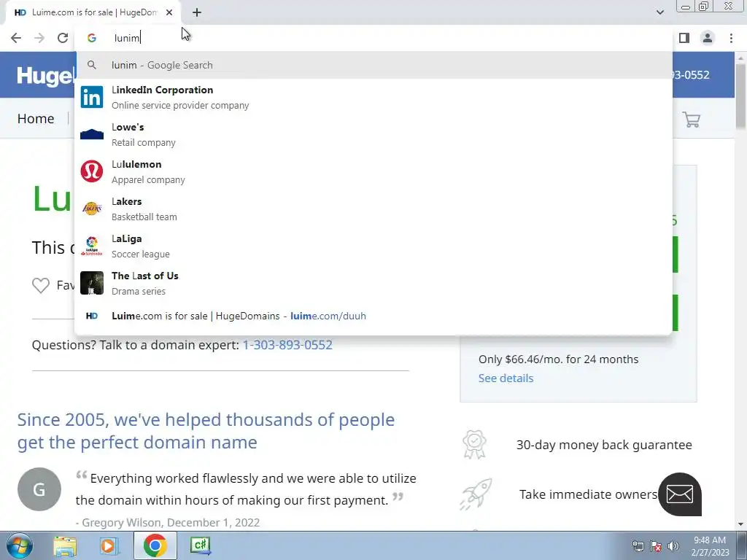Open the Chrome three-dot menu
The height and width of the screenshot is (560, 747).
tap(731, 38)
